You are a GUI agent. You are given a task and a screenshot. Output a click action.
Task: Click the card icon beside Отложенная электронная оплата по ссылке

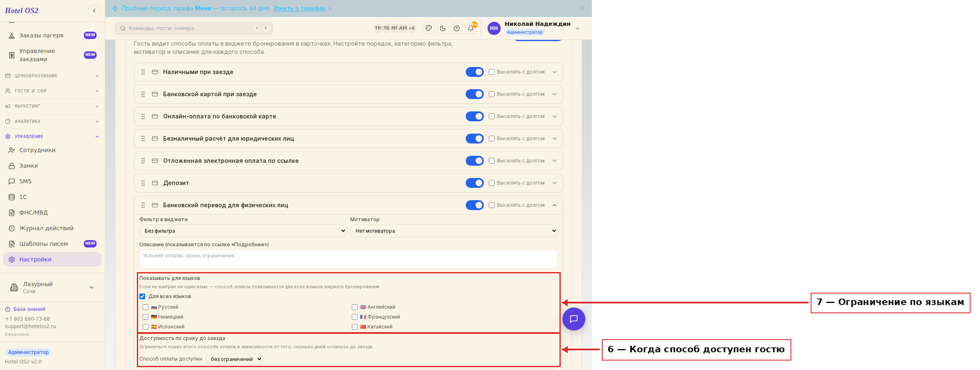[x=155, y=161]
